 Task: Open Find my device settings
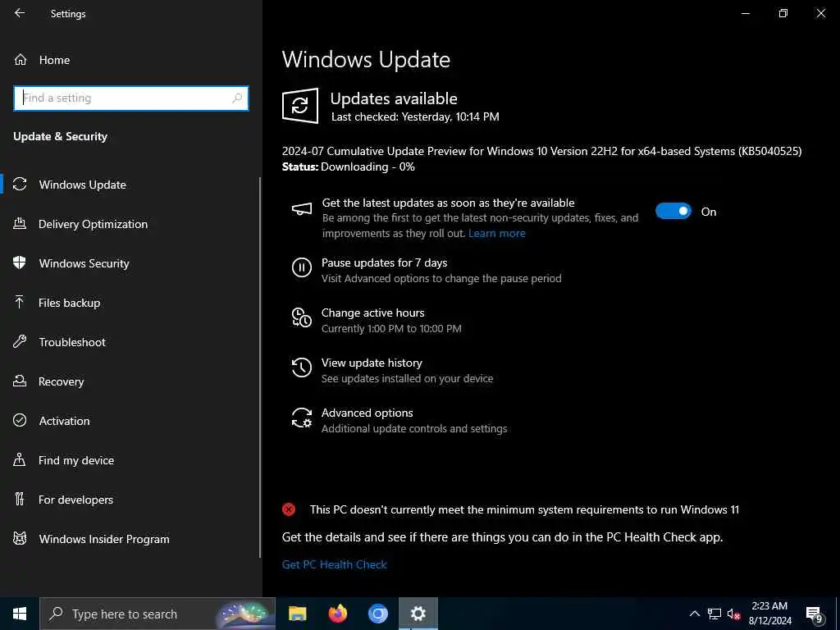click(x=76, y=460)
